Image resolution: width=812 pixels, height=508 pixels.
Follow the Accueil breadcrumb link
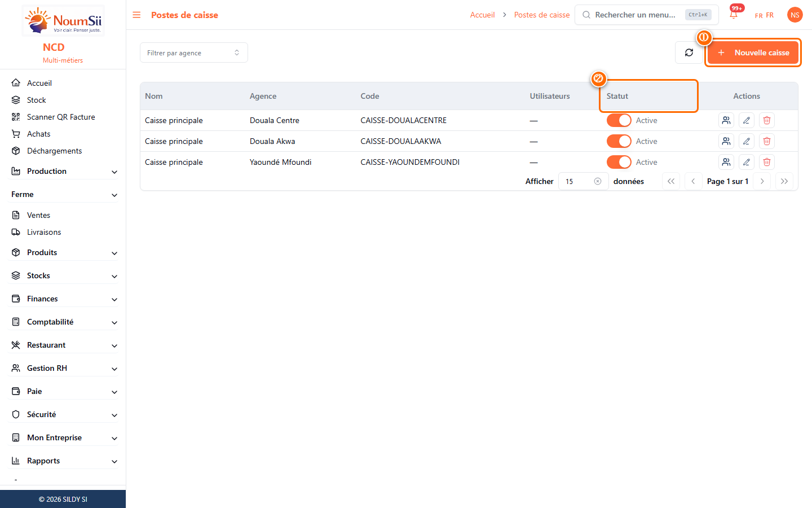click(x=483, y=15)
